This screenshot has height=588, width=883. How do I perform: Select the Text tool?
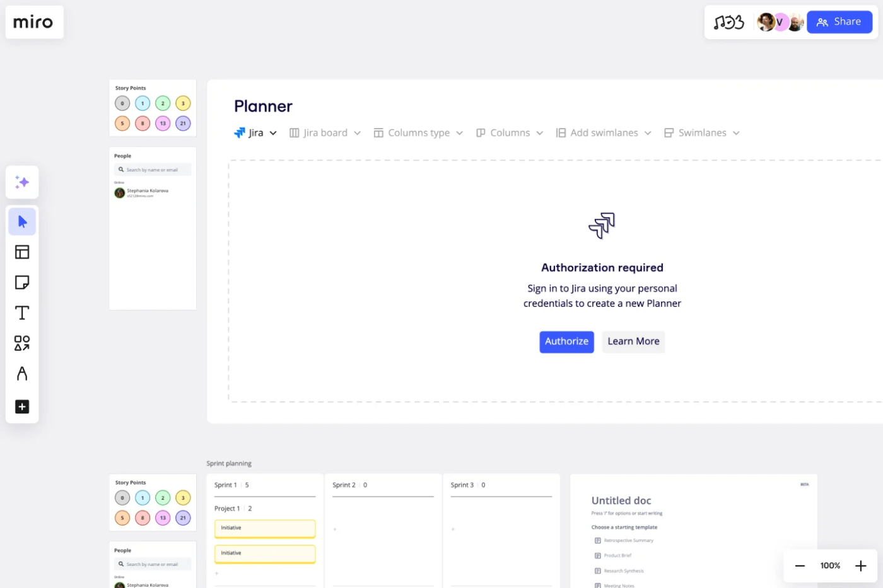(x=22, y=313)
